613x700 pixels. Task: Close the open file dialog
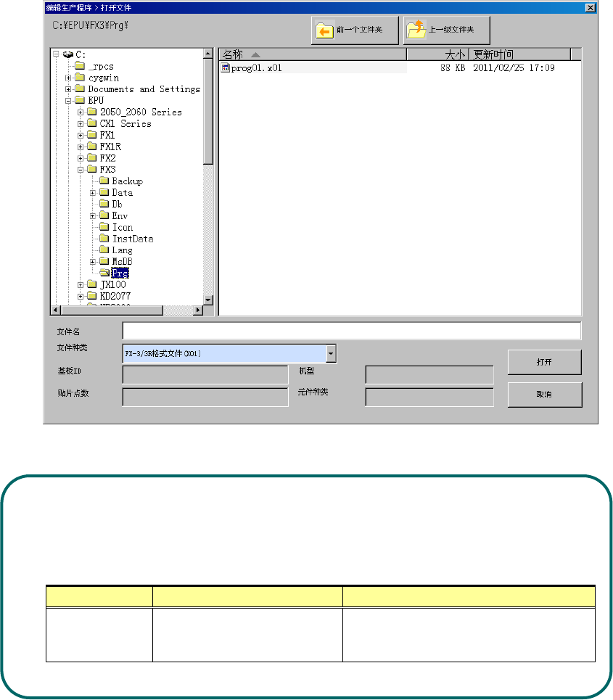[591, 7]
